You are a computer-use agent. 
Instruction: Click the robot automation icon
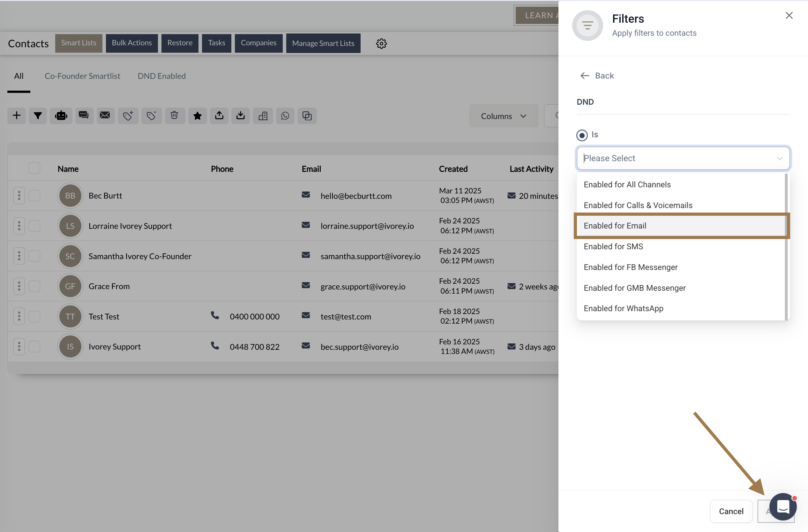(x=61, y=116)
